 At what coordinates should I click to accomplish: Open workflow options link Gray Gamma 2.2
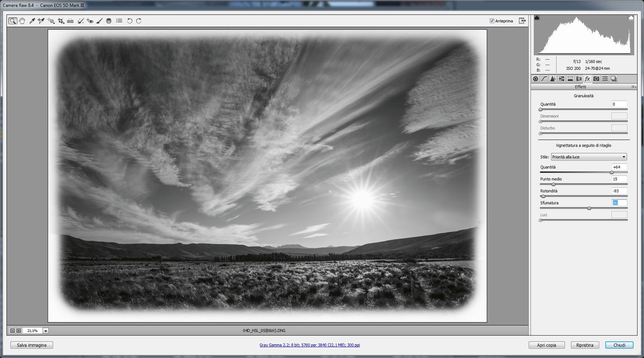click(310, 345)
